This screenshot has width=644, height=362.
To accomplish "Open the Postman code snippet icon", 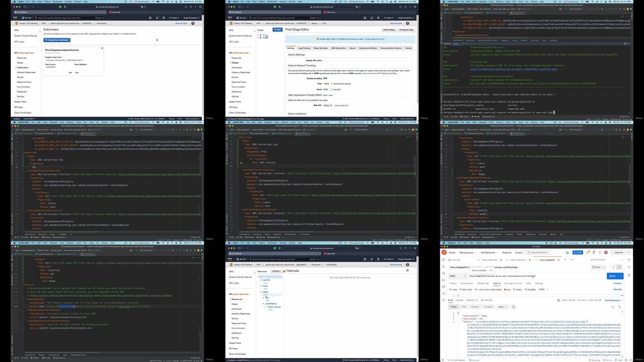I will 629,267.
